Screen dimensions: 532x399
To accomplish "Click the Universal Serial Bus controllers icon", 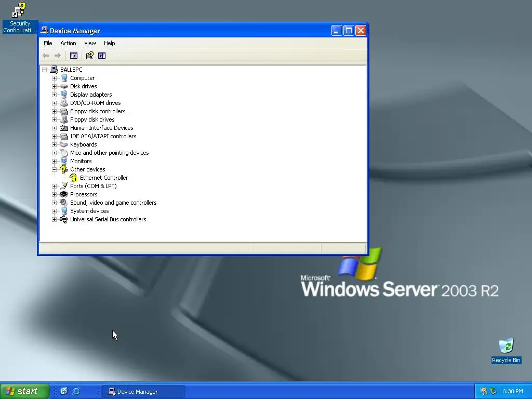I will pos(64,219).
